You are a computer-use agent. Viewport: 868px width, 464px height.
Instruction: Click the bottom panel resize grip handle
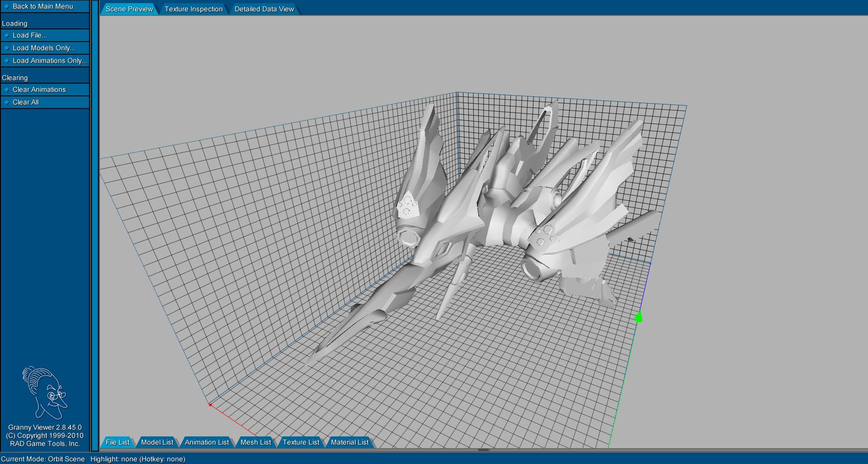[484, 450]
